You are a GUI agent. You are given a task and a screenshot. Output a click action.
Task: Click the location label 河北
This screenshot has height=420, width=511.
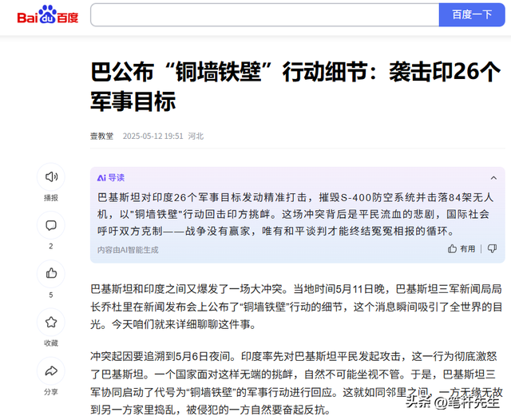pos(196,137)
